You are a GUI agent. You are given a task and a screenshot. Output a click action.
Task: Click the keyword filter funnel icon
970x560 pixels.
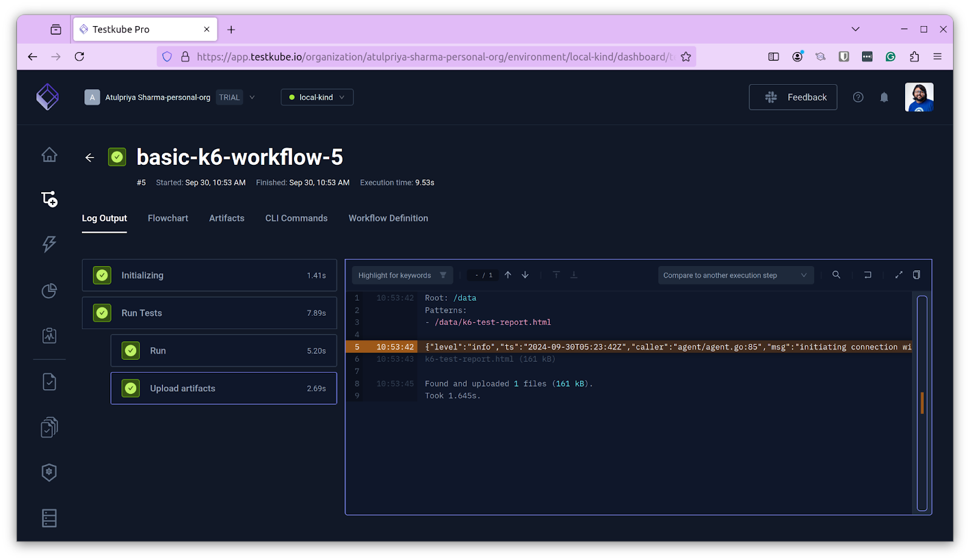[443, 275]
